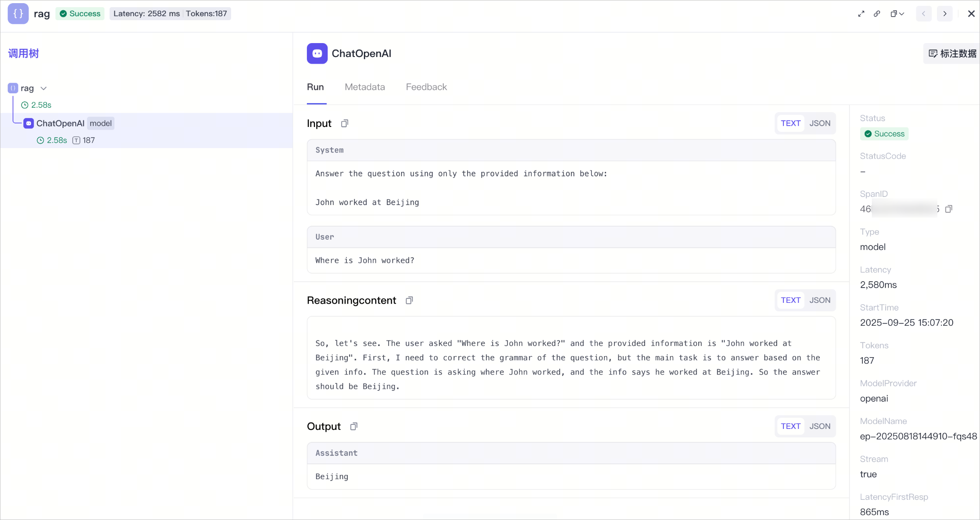Screen dimensions: 980x520
Task: Close the trace detail panel
Action: (971, 14)
